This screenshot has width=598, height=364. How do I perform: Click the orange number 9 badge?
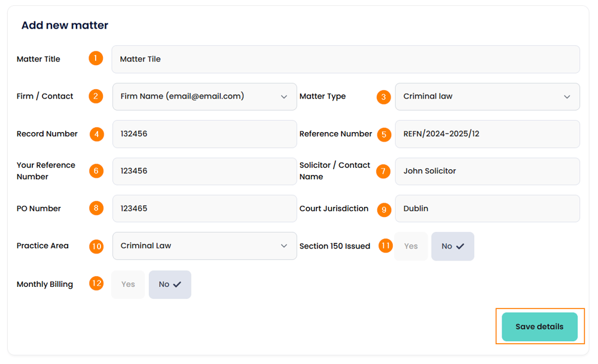(x=384, y=209)
